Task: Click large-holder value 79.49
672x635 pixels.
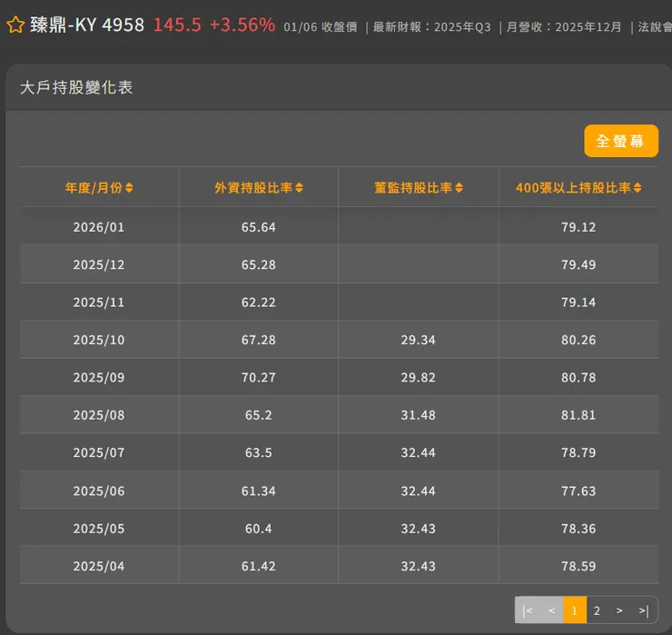Action: coord(578,264)
